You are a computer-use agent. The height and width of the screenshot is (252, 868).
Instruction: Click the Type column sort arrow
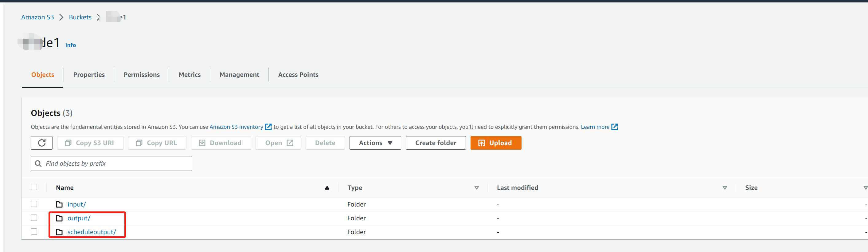[476, 187]
